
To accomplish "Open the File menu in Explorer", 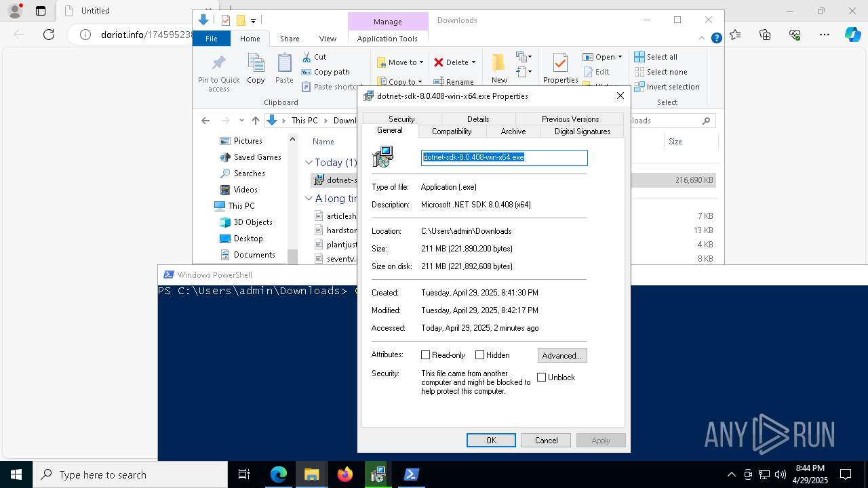I will pyautogui.click(x=212, y=39).
